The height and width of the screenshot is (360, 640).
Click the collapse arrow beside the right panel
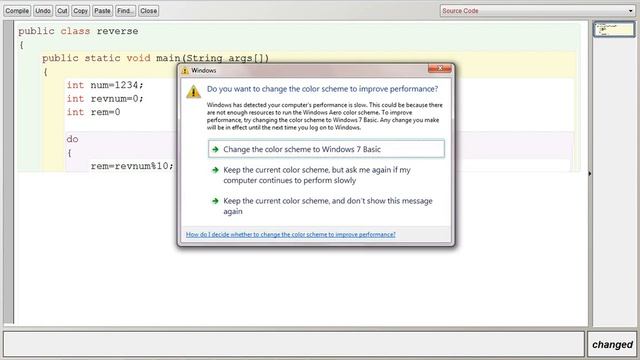(x=590, y=173)
